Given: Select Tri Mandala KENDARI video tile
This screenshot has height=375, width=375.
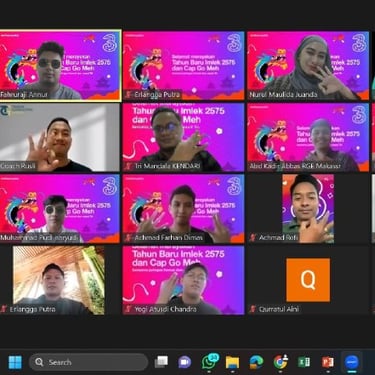Looking at the screenshot, I should (183, 137).
